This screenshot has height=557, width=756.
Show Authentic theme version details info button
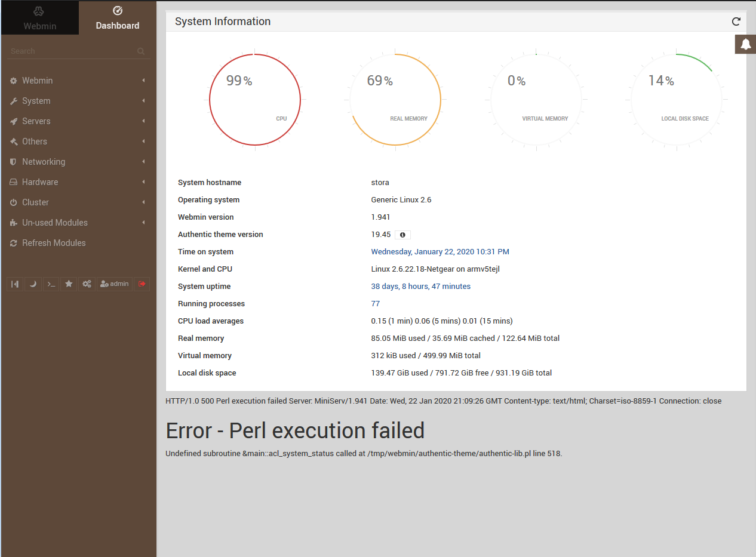click(402, 234)
